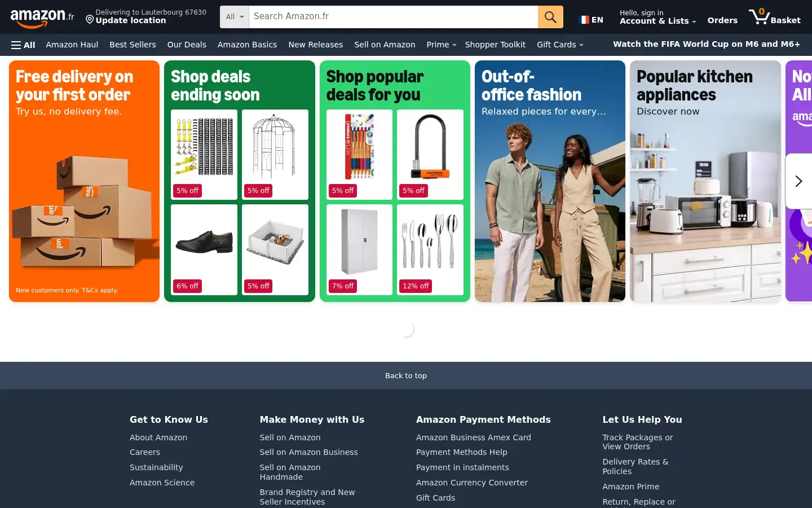Click the French flag language icon

[x=584, y=20]
